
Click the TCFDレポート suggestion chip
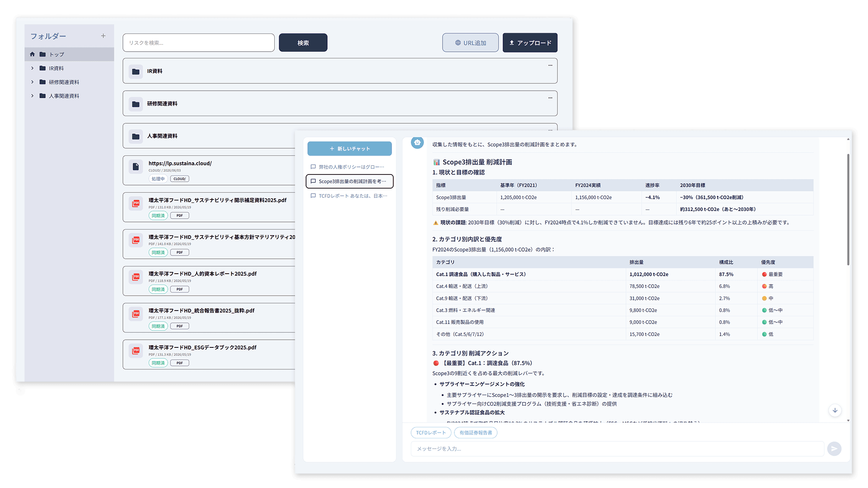[x=431, y=433]
